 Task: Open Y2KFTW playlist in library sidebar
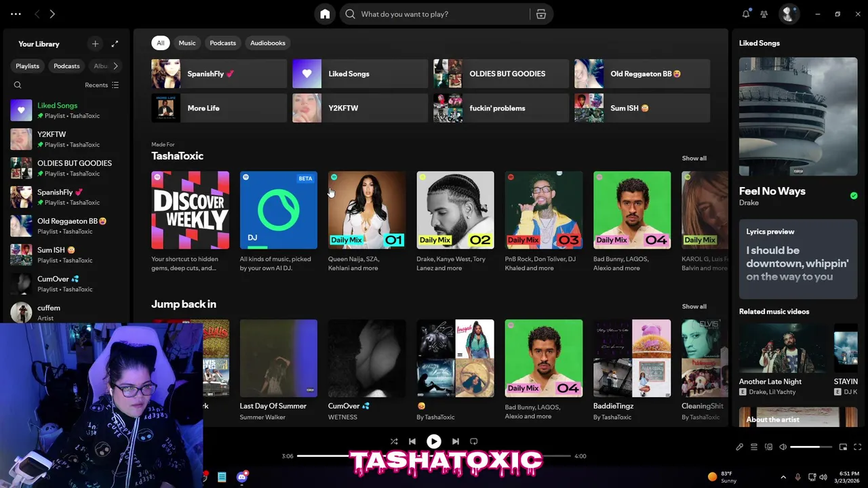(x=65, y=139)
